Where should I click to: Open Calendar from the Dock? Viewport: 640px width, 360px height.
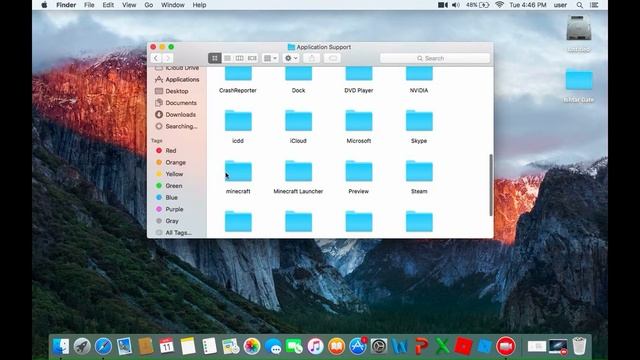pyautogui.click(x=167, y=346)
